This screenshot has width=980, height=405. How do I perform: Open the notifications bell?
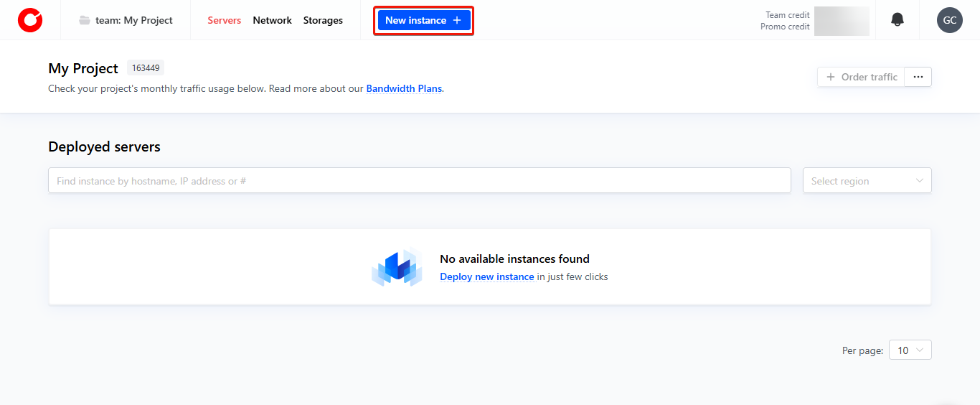coord(897,20)
